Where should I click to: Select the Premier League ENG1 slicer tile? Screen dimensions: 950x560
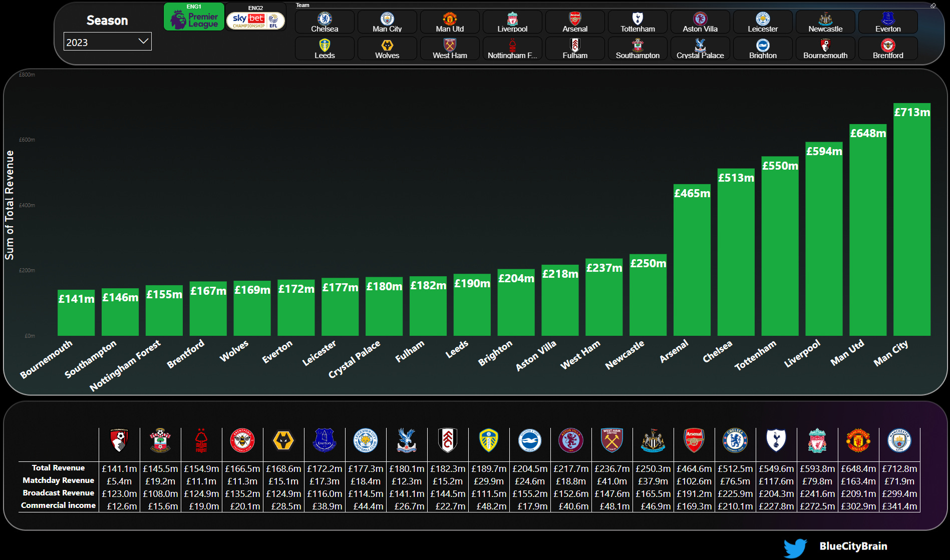click(x=194, y=17)
